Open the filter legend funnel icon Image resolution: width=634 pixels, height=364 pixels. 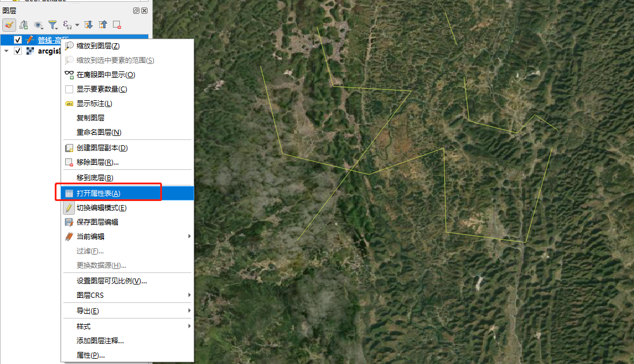point(53,25)
